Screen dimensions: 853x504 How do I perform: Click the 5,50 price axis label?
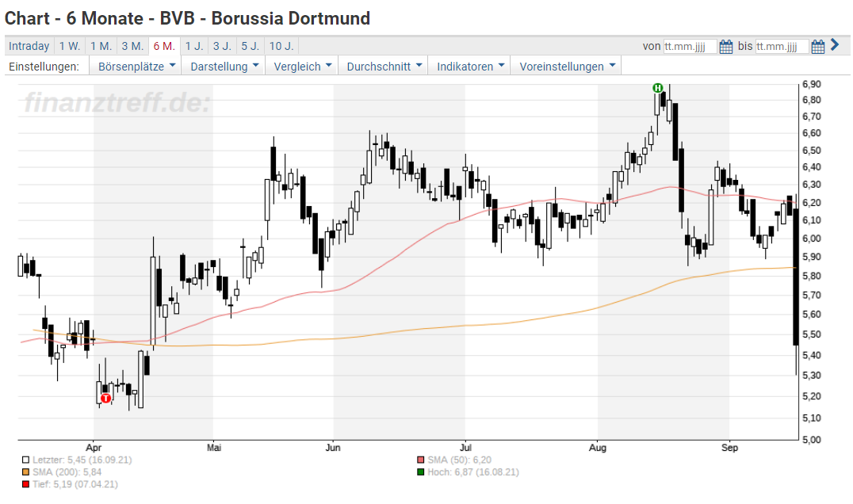click(x=812, y=334)
